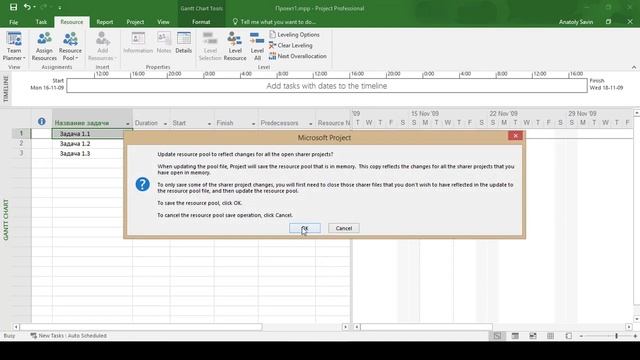Open Leveling Options
The image size is (640, 360).
[294, 35]
